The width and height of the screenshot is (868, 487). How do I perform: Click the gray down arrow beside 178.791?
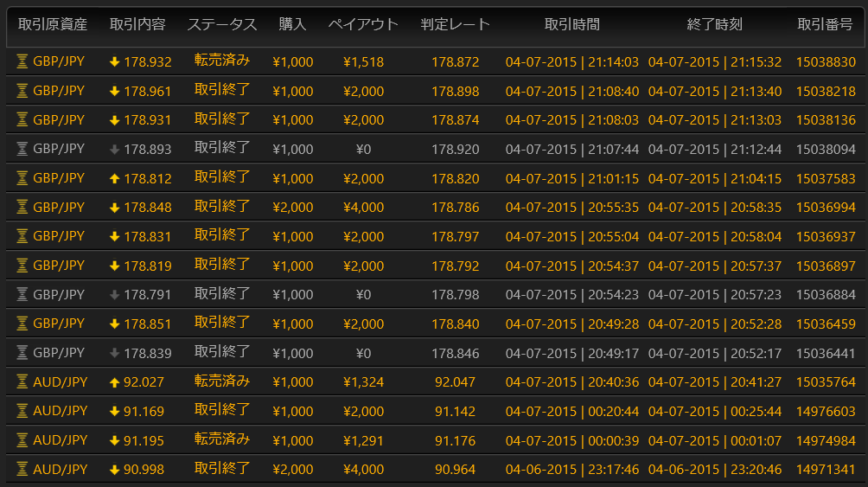pos(114,294)
